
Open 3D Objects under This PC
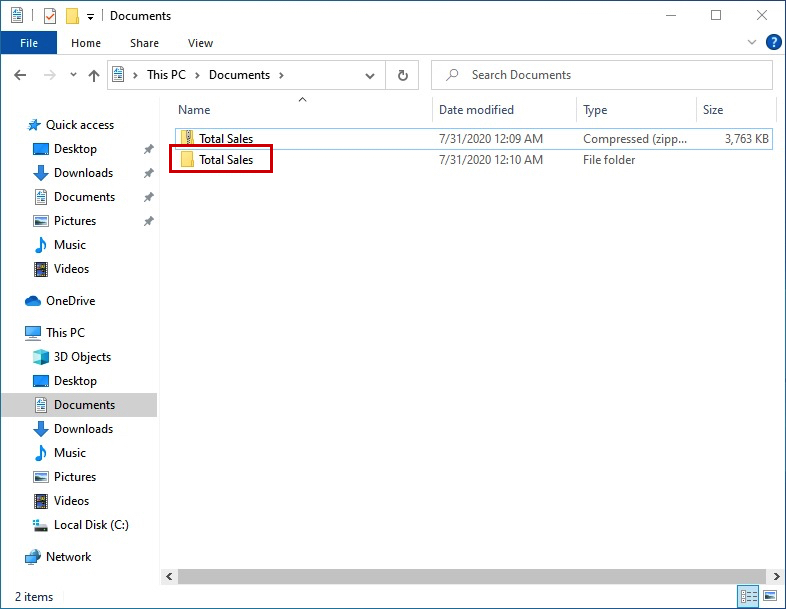82,357
